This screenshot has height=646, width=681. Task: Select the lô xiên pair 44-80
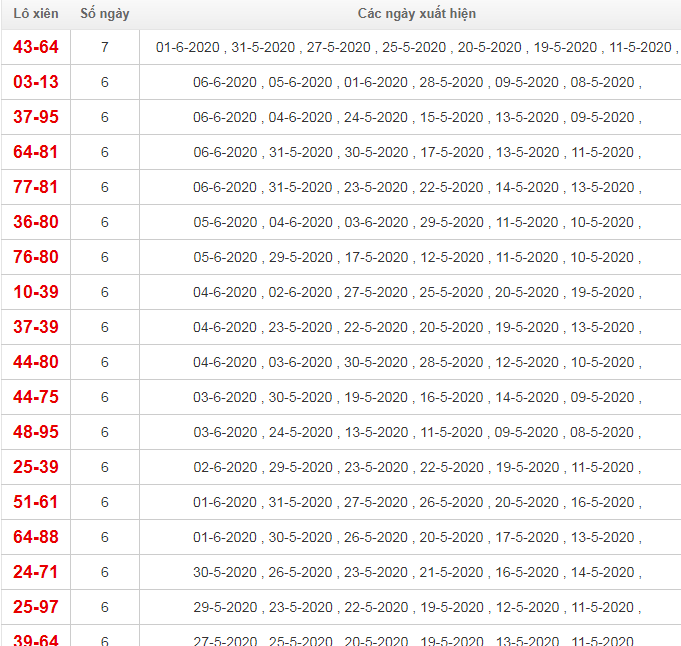[x=36, y=362]
